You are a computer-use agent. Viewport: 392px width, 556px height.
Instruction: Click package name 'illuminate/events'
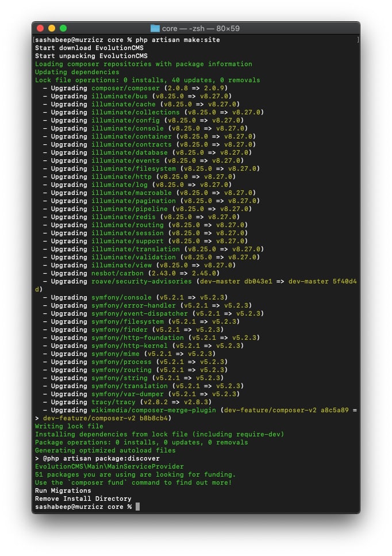point(125,160)
